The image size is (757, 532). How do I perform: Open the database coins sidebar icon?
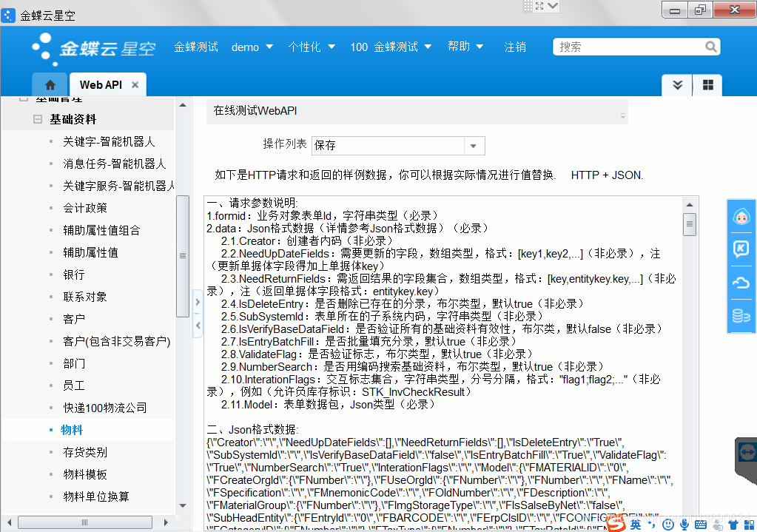(741, 316)
